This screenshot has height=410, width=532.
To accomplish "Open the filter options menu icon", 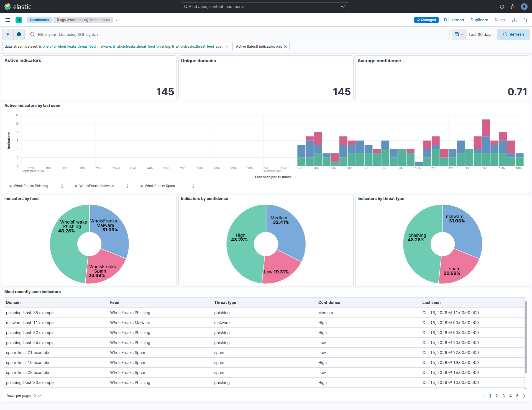I will [x=8, y=34].
